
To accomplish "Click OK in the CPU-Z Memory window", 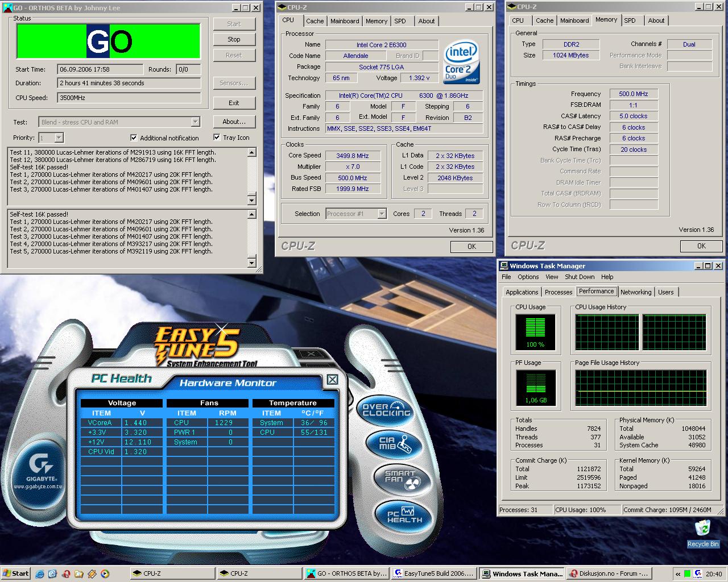I will click(701, 246).
